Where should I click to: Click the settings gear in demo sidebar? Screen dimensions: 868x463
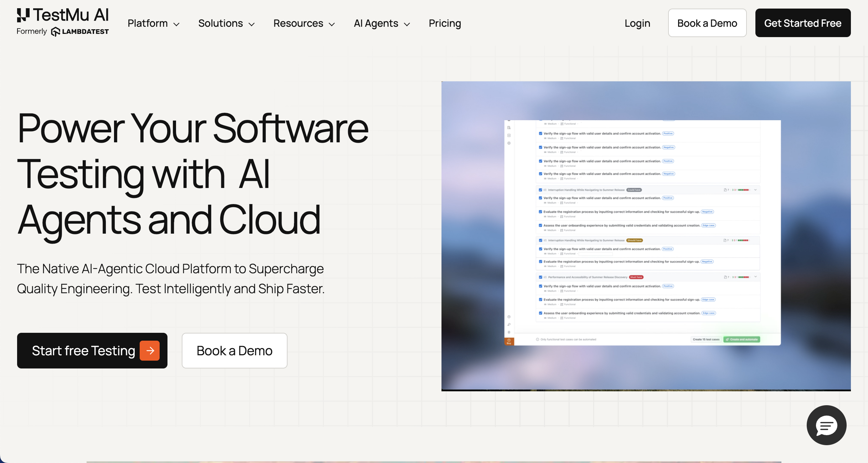pos(509,143)
